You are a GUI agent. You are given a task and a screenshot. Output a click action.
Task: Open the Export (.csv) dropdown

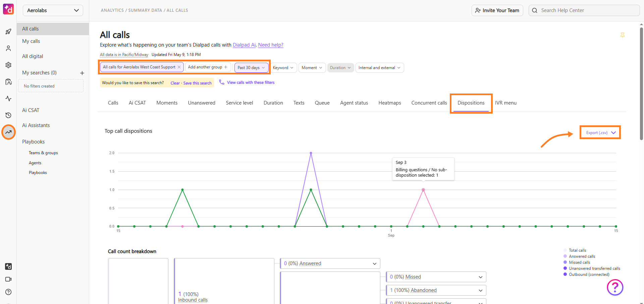pos(600,133)
